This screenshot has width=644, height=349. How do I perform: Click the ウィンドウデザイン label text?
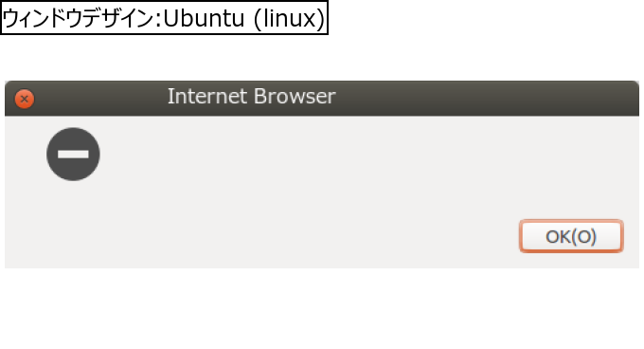(78, 18)
